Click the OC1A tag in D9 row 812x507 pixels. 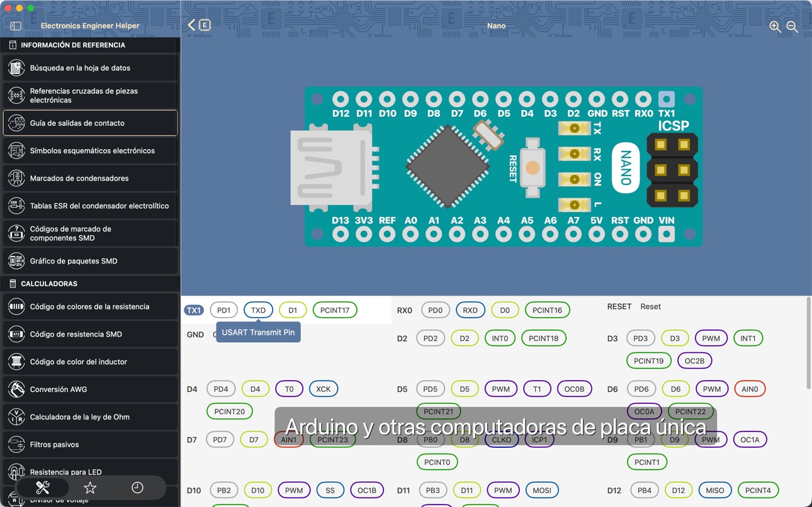coord(750,440)
